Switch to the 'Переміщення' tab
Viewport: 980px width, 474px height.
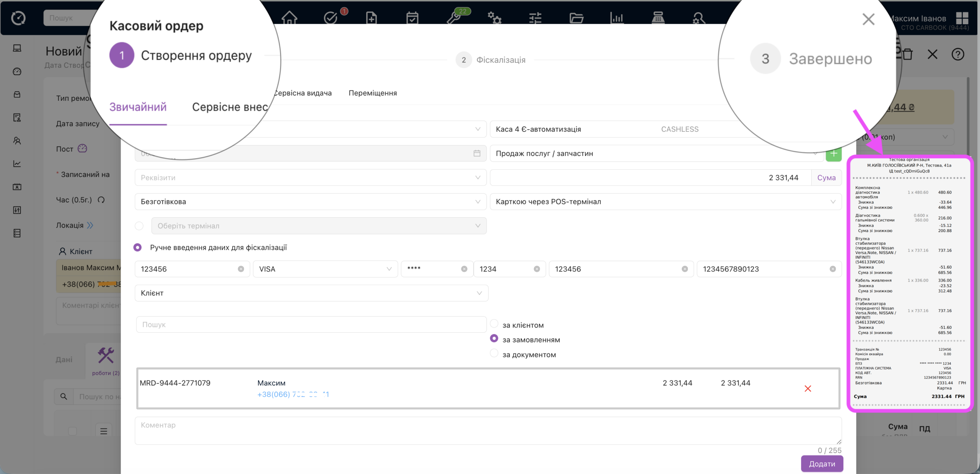[x=372, y=93]
